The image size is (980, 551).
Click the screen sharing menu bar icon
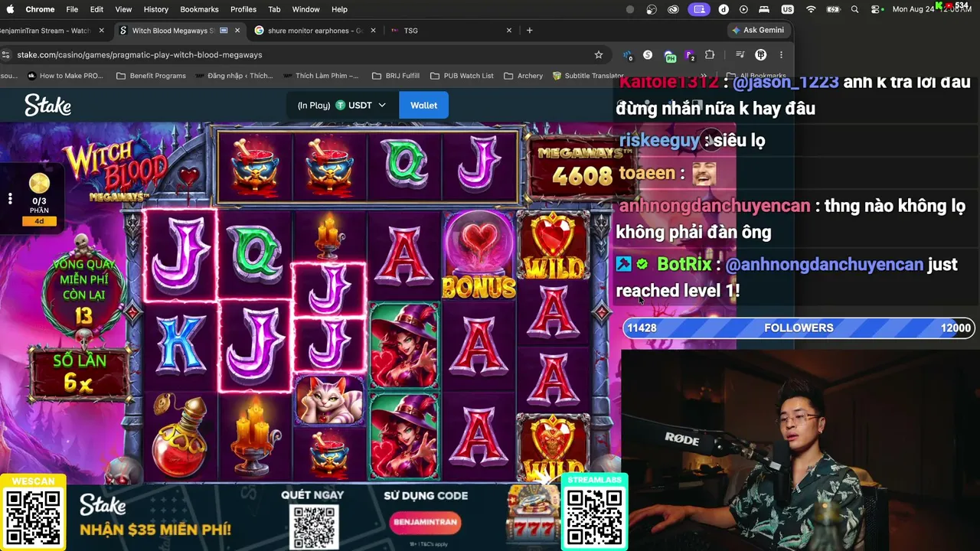click(698, 9)
